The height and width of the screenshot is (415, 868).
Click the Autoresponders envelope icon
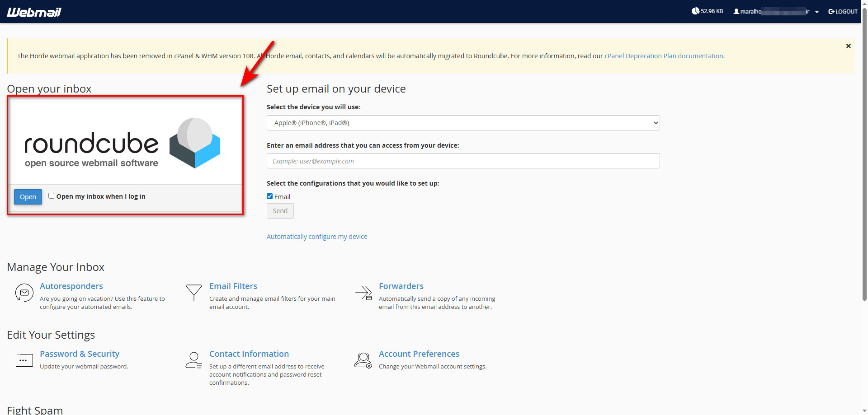pyautogui.click(x=24, y=293)
